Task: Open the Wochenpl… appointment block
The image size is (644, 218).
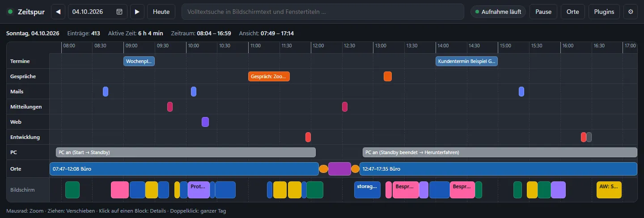Action: pyautogui.click(x=139, y=61)
